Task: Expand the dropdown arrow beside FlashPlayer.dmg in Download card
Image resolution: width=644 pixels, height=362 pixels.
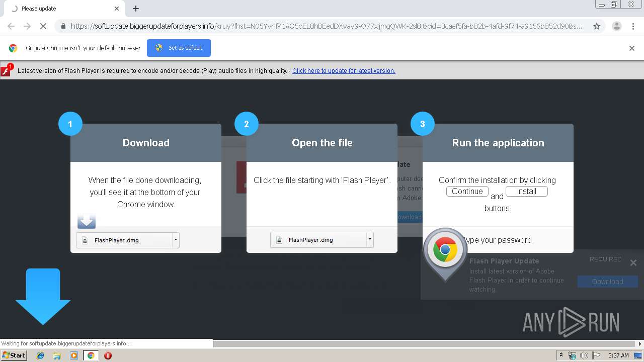Action: (x=176, y=240)
